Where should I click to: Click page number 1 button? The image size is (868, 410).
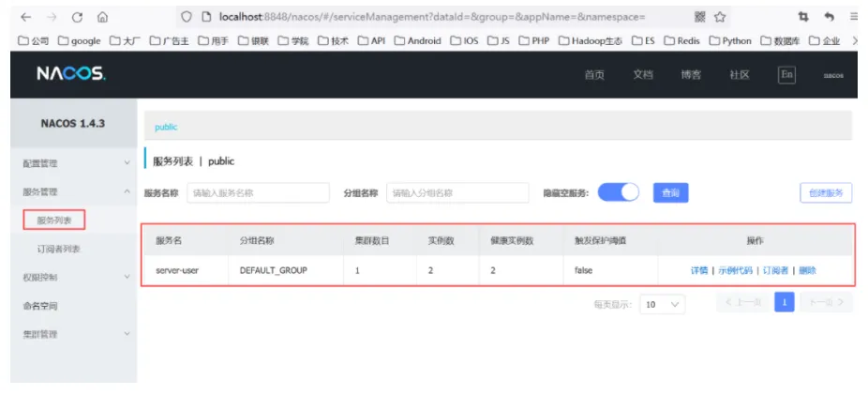[785, 302]
